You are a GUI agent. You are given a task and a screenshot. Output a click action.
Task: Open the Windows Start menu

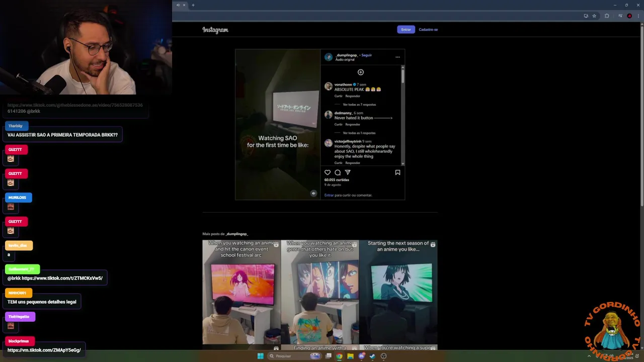pyautogui.click(x=260, y=356)
